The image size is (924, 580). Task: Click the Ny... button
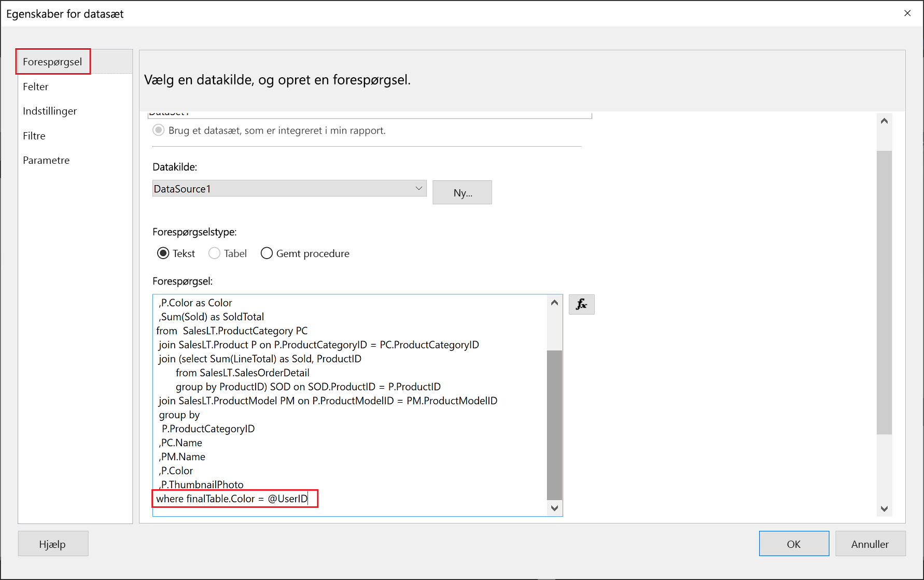point(462,192)
